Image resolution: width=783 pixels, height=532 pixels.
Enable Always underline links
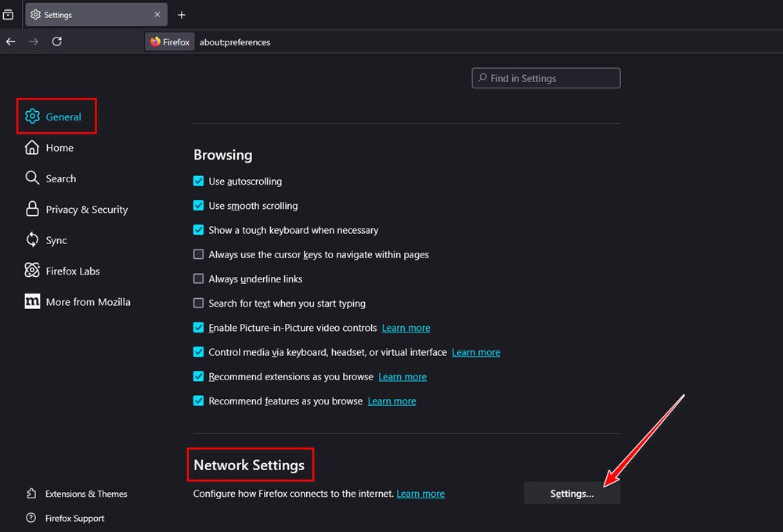pyautogui.click(x=199, y=279)
